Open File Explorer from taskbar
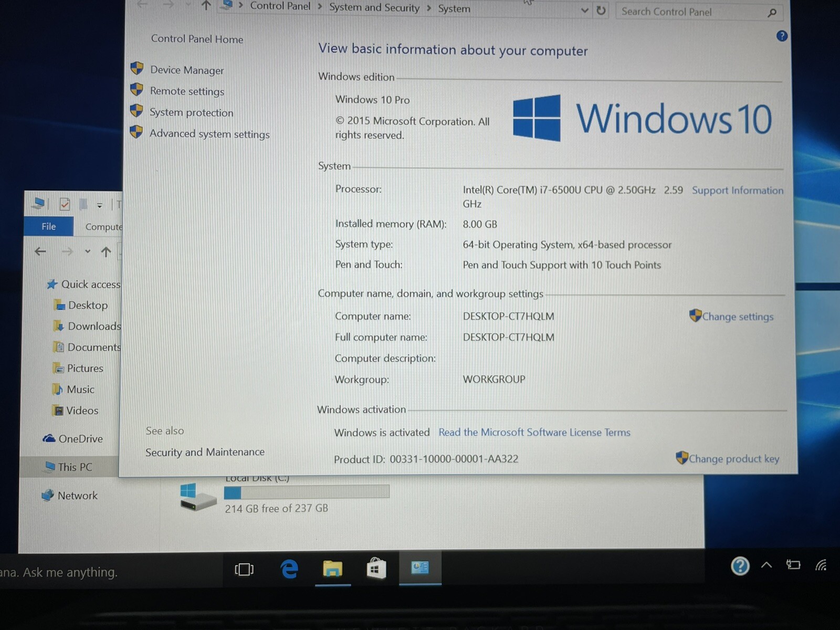 (x=332, y=569)
